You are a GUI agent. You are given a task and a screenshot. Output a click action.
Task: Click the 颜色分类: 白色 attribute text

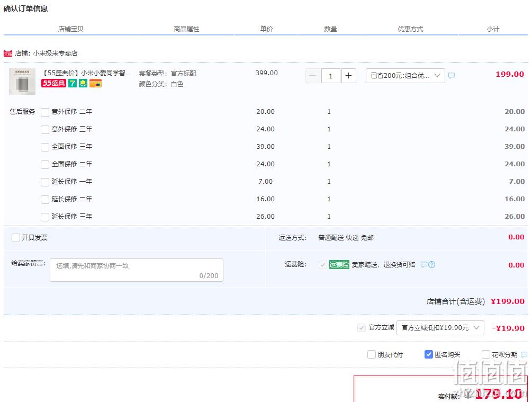point(161,84)
